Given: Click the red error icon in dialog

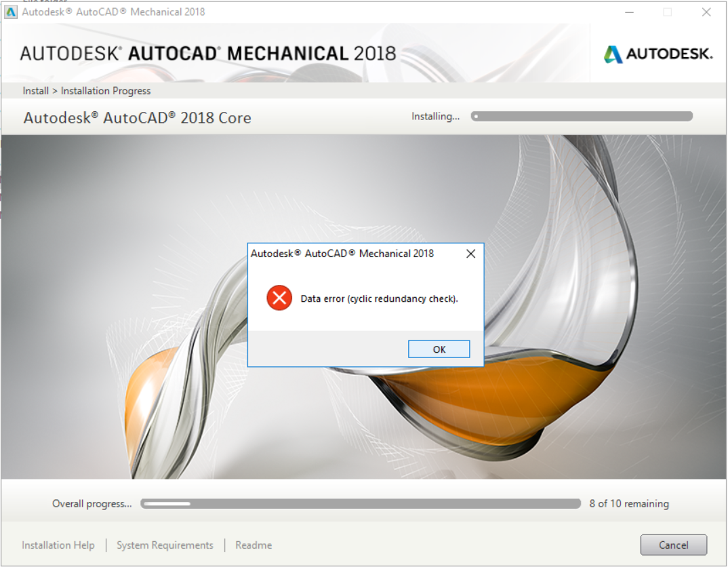Looking at the screenshot, I should [279, 298].
